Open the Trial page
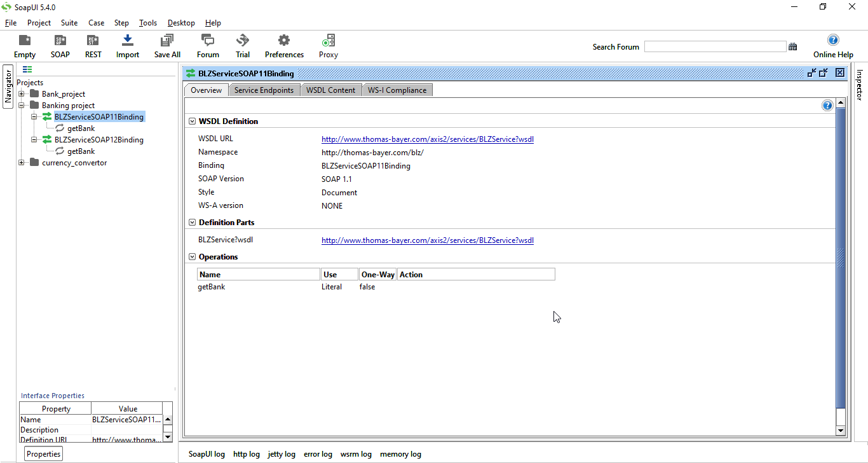868x463 pixels. (x=242, y=45)
